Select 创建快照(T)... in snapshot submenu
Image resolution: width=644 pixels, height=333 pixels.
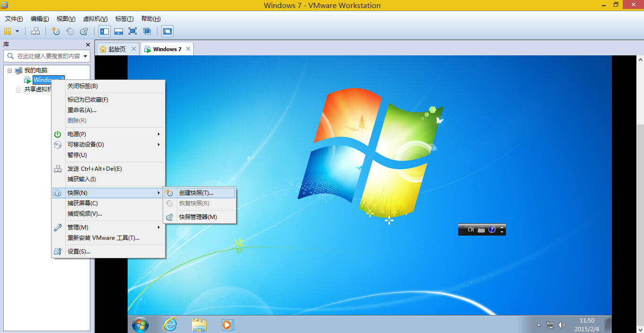200,193
